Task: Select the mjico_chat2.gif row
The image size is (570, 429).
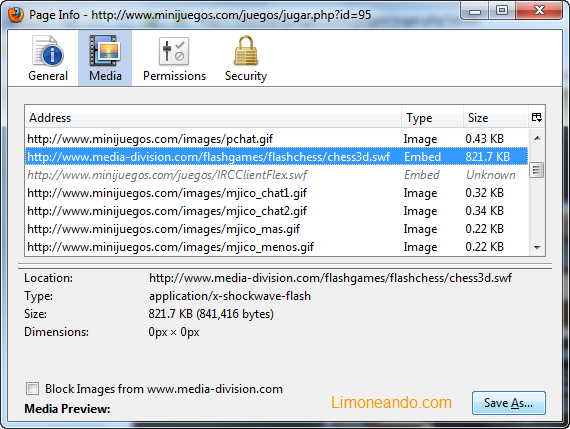Action: click(277, 211)
